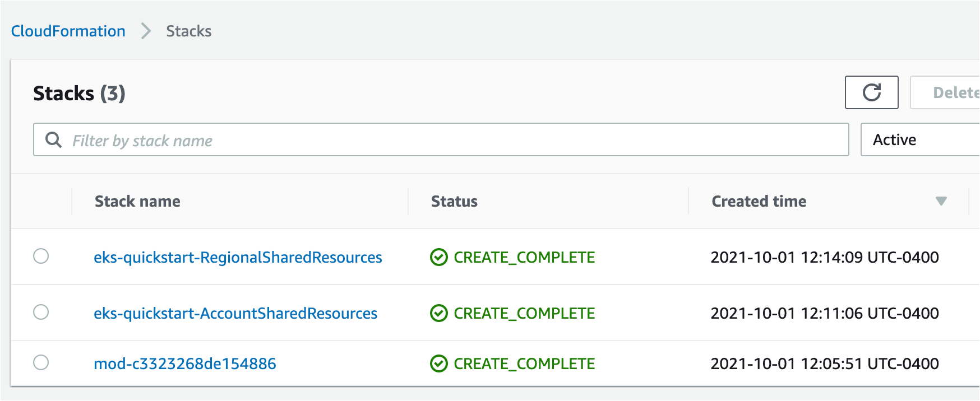
Task: Select the mod-c3323268de154886 stack radio button
Action: click(x=41, y=362)
